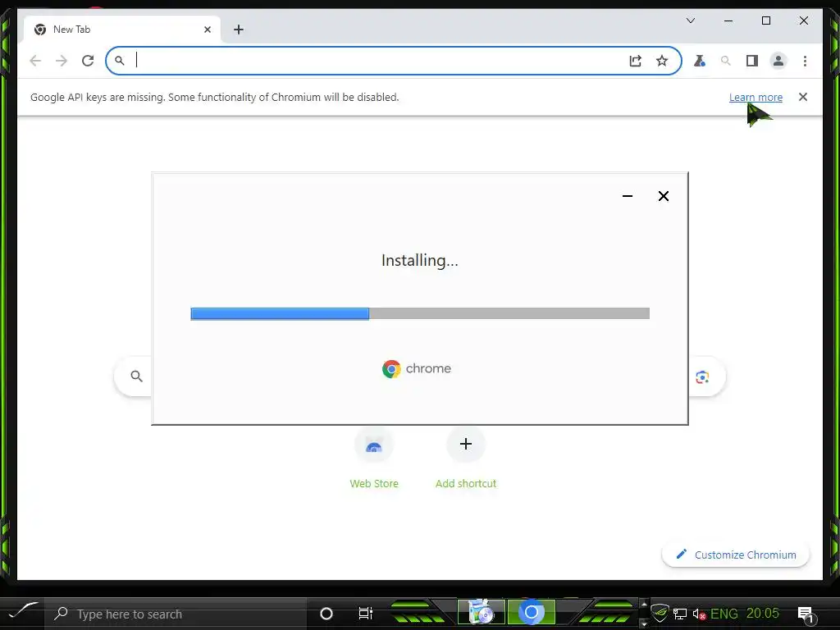Select the New Tab tab
The height and width of the screenshot is (630, 840).
click(x=122, y=30)
